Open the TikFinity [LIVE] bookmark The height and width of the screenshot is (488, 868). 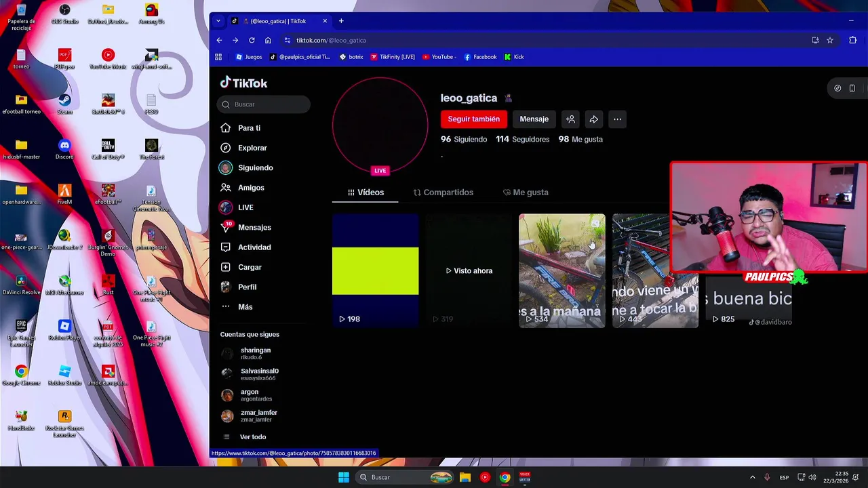coord(393,57)
